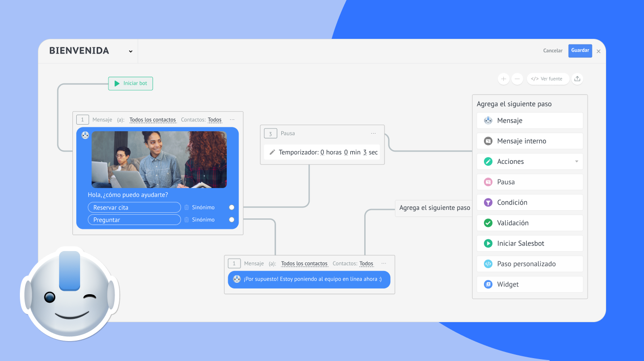Expand the Acciones dropdown arrow
Image resolution: width=644 pixels, height=361 pixels.
click(x=577, y=162)
